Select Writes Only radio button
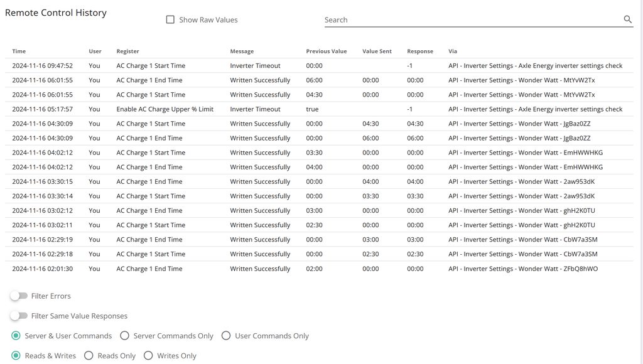 click(x=148, y=356)
